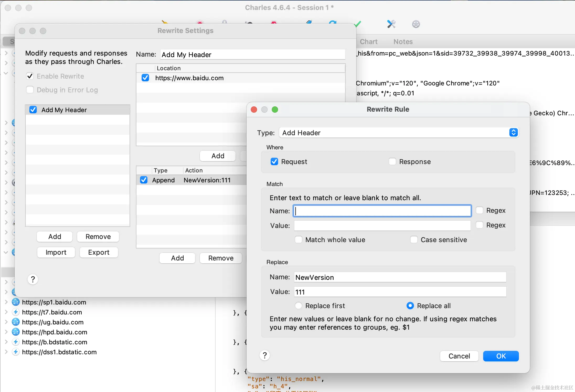Click the Settings gear toolbar icon
Image resolution: width=575 pixels, height=392 pixels.
(x=416, y=24)
